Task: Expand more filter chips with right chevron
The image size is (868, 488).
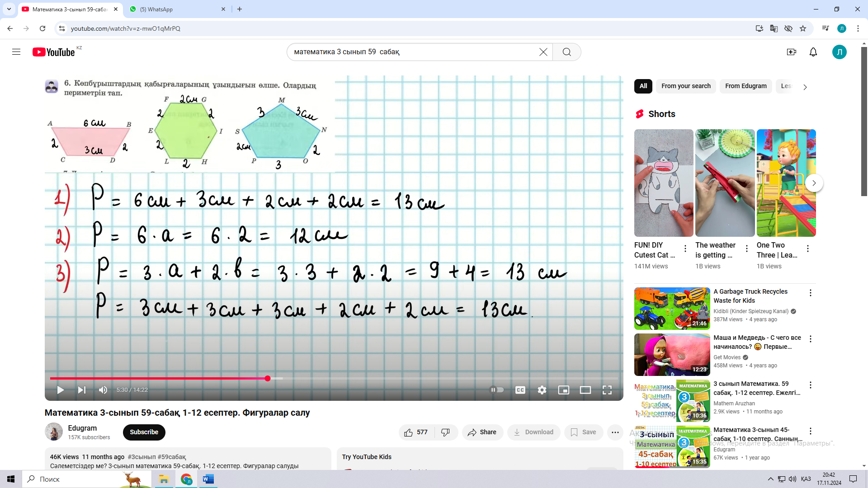Action: point(805,87)
